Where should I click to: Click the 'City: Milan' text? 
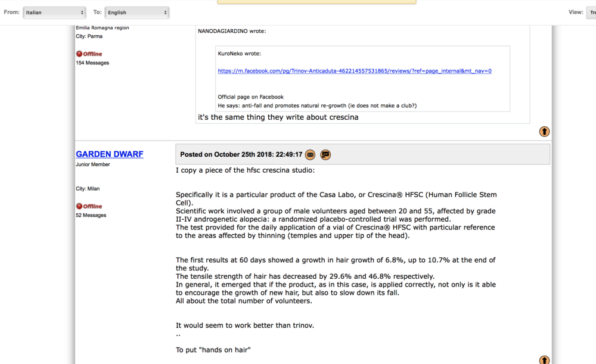click(x=88, y=188)
